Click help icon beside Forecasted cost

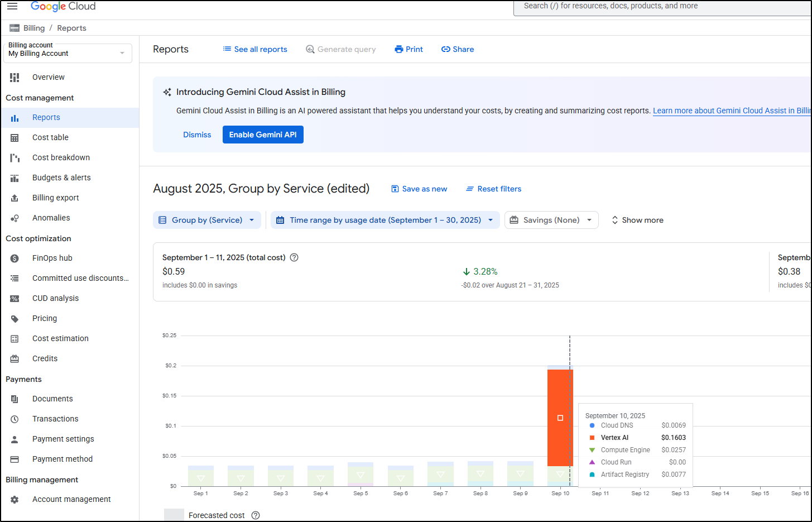tap(256, 515)
